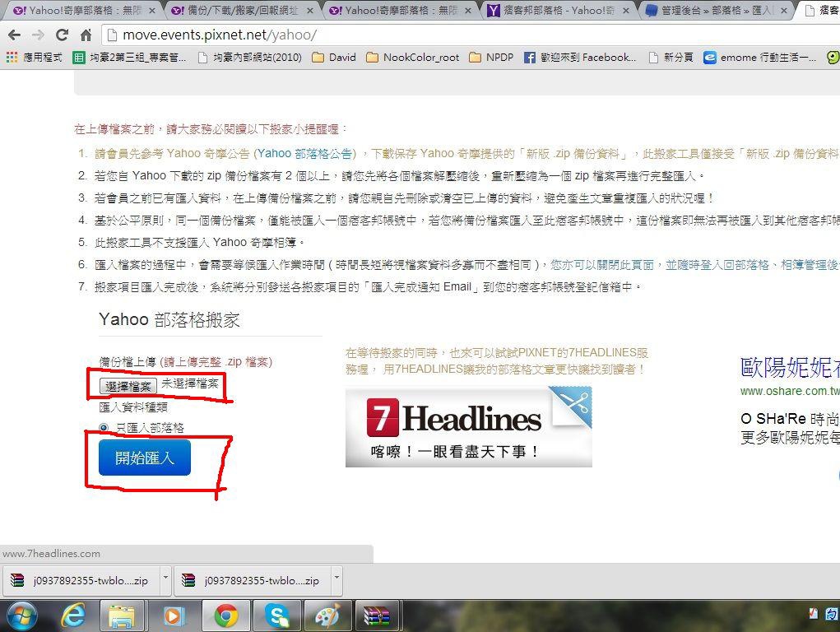The image size is (840, 632).
Task: Click the 未選擇檔案 status text
Action: 190,383
